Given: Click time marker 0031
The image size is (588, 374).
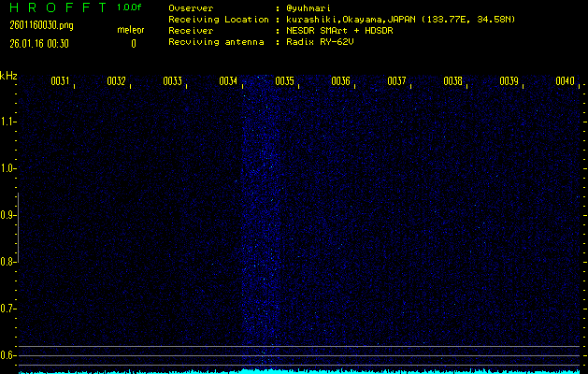Looking at the screenshot, I should 61,81.
